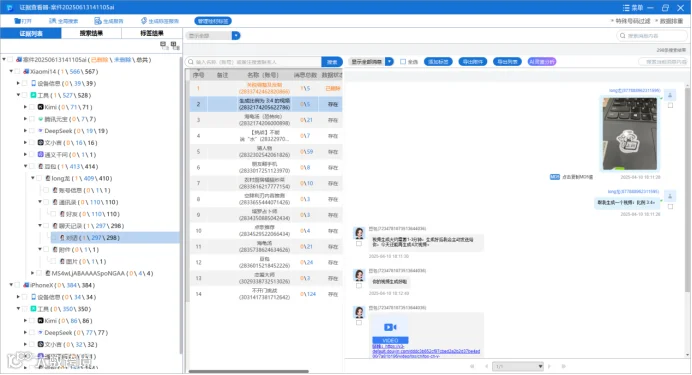Click the MD5 badge beside 点击复制MD5值
Viewport: 692px width, 375px height.
(555, 177)
